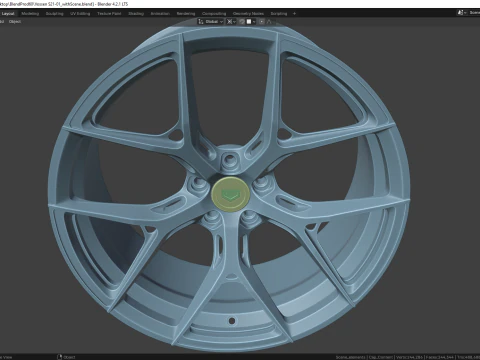Open the Object menu in the viewport header

pyautogui.click(x=15, y=22)
